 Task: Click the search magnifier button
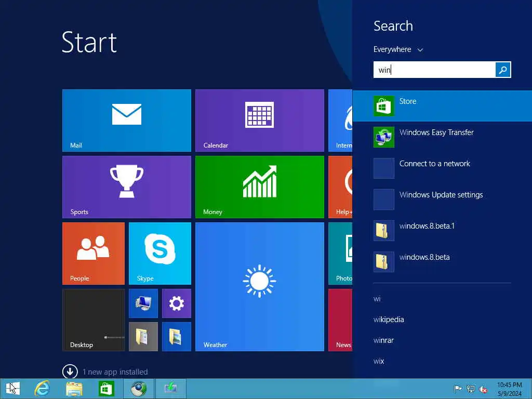(503, 70)
